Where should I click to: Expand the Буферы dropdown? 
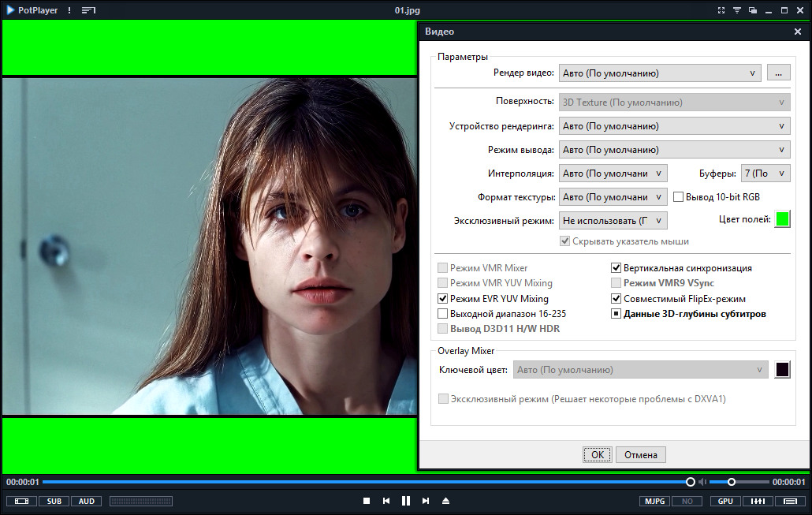(765, 174)
